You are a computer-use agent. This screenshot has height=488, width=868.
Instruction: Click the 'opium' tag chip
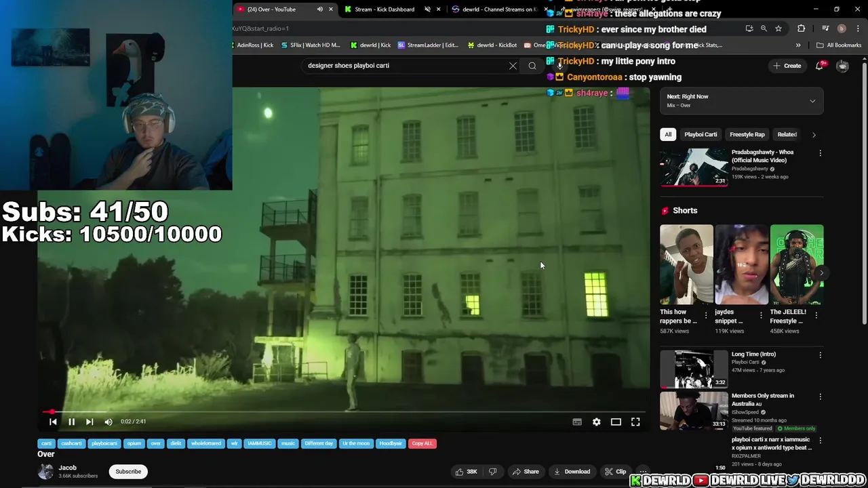pos(134,443)
